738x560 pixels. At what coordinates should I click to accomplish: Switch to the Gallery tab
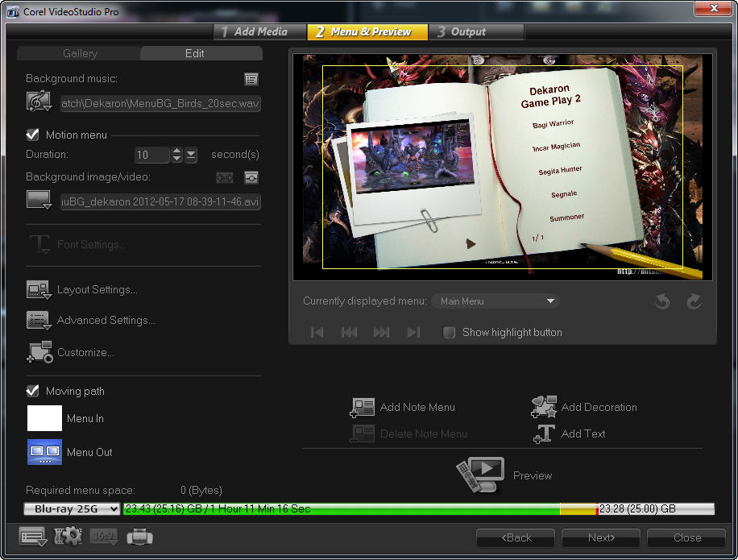point(80,54)
